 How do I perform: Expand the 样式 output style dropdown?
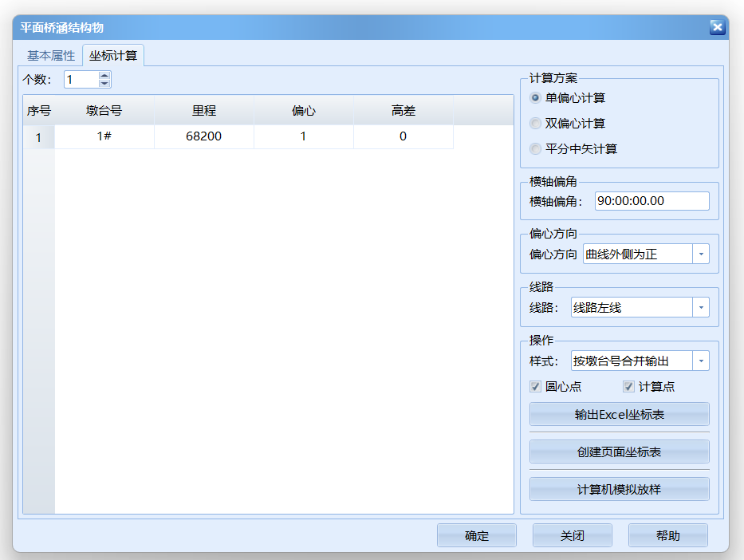[x=700, y=361]
